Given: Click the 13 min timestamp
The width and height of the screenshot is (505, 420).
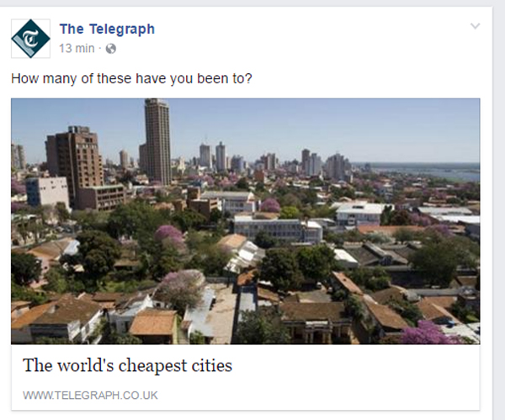Looking at the screenshot, I should [x=77, y=48].
